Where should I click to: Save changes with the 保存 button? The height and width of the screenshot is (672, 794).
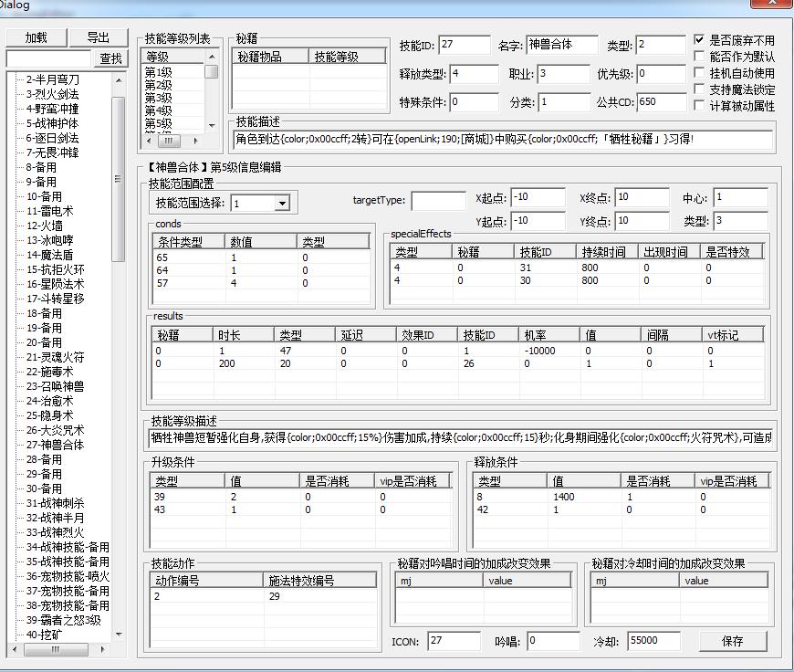click(x=732, y=641)
